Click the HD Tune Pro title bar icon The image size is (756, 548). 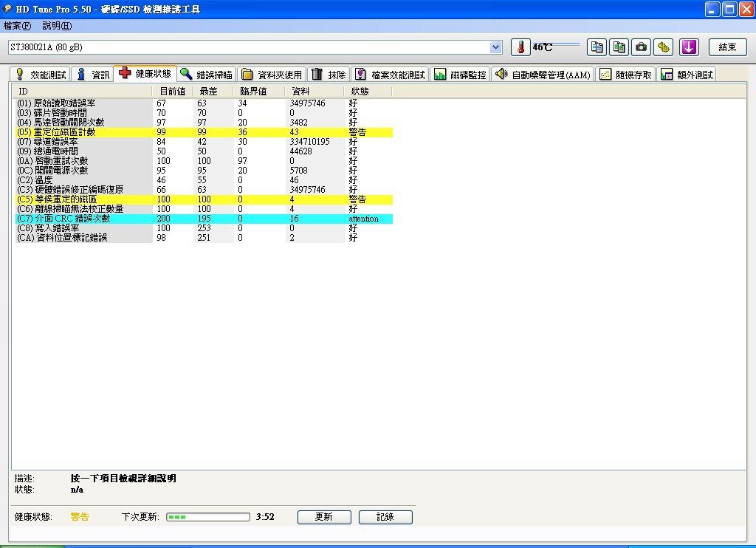[7, 9]
